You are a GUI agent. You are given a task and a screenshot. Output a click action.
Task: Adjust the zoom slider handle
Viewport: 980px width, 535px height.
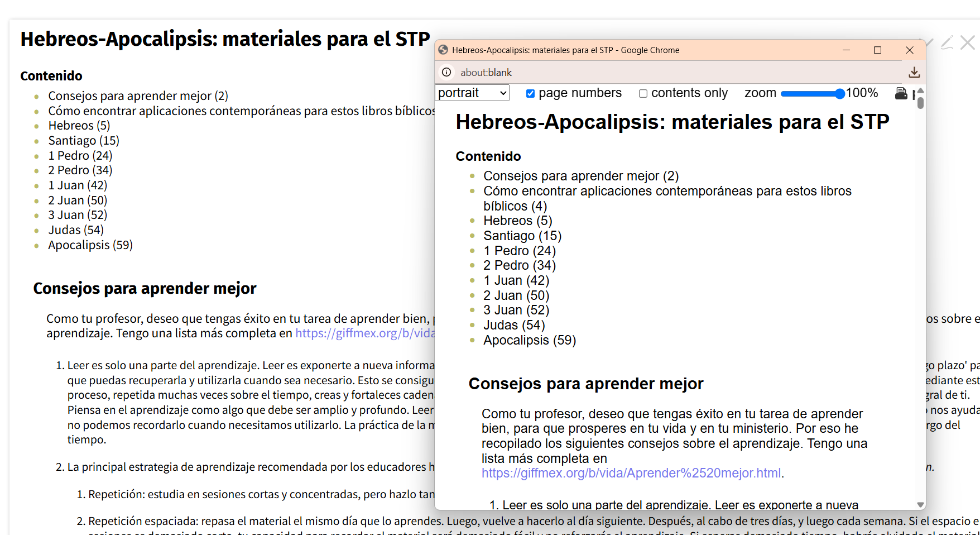click(839, 94)
